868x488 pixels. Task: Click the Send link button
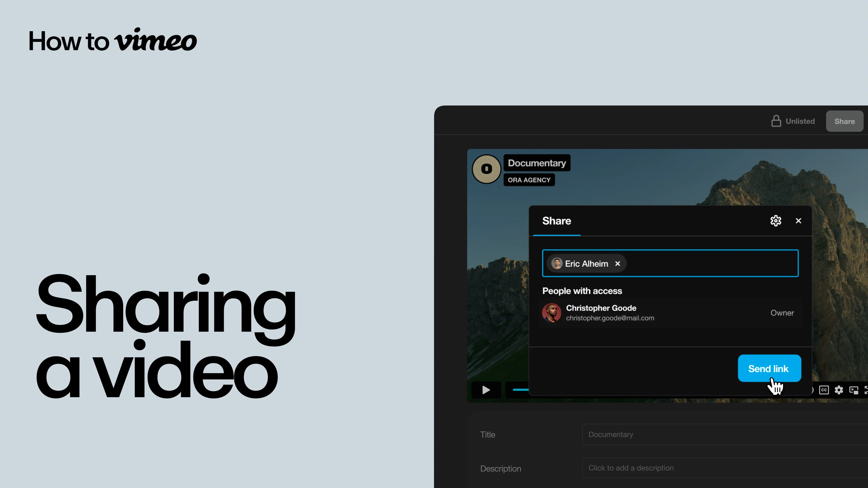click(x=769, y=368)
